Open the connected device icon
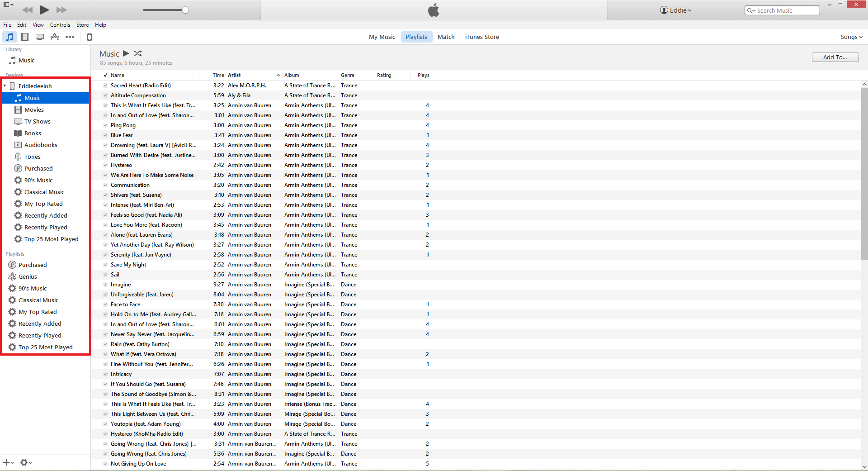This screenshot has height=471, width=868. [x=90, y=37]
